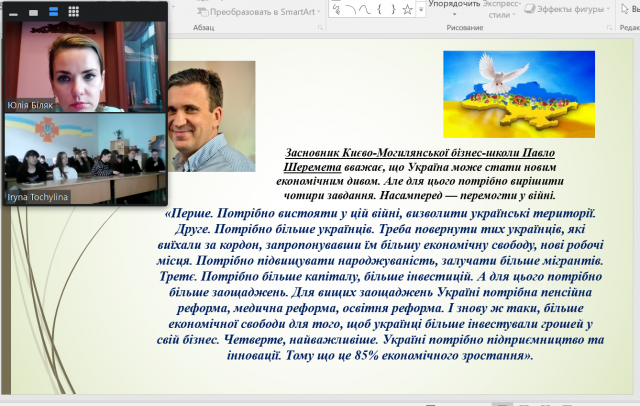This screenshot has height=406, width=640.
Task: Click the underlined word Шеремета
Action: click(x=312, y=167)
